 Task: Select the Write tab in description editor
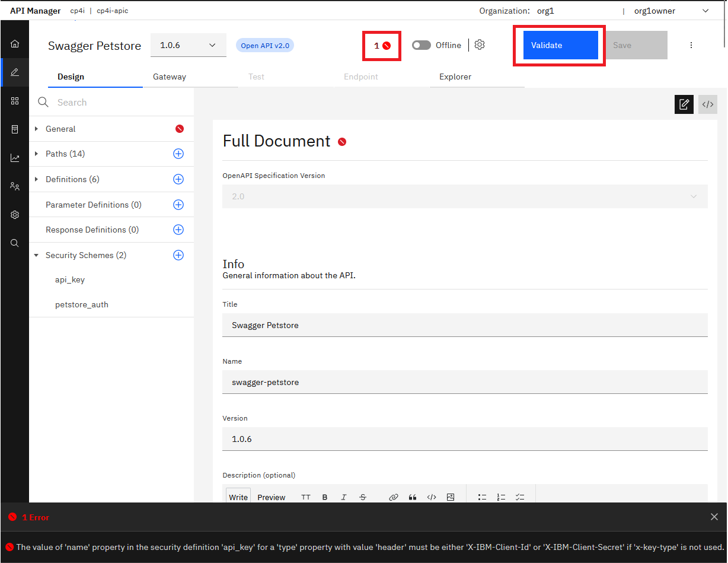click(x=238, y=497)
